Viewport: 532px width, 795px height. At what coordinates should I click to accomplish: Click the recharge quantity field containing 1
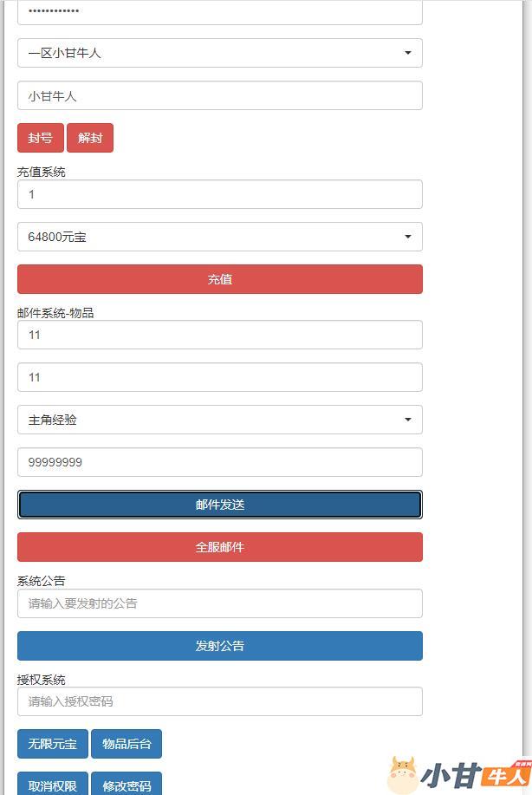[219, 194]
